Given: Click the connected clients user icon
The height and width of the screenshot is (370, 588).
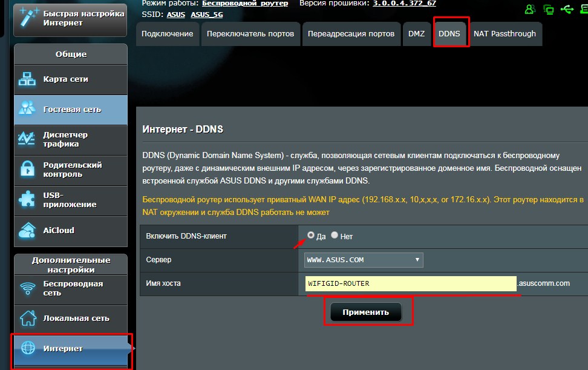Looking at the screenshot, I should click(530, 9).
